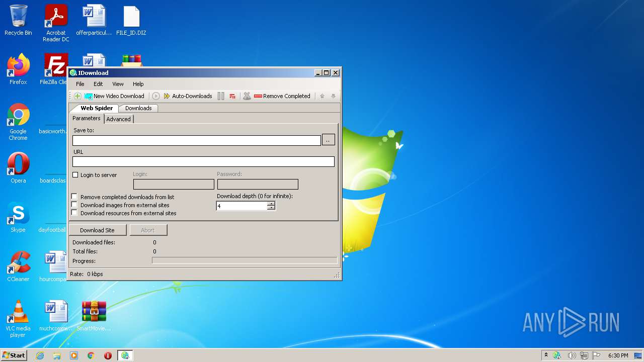Screen dimensions: 644x362
Task: Open Opera from the taskbar
Action: pyautogui.click(x=108, y=355)
